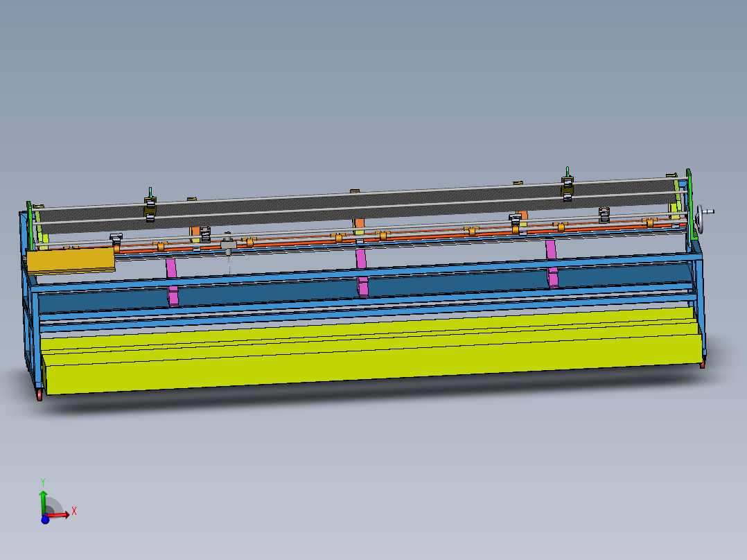Select the right pink support post
The image size is (747, 560).
[552, 263]
